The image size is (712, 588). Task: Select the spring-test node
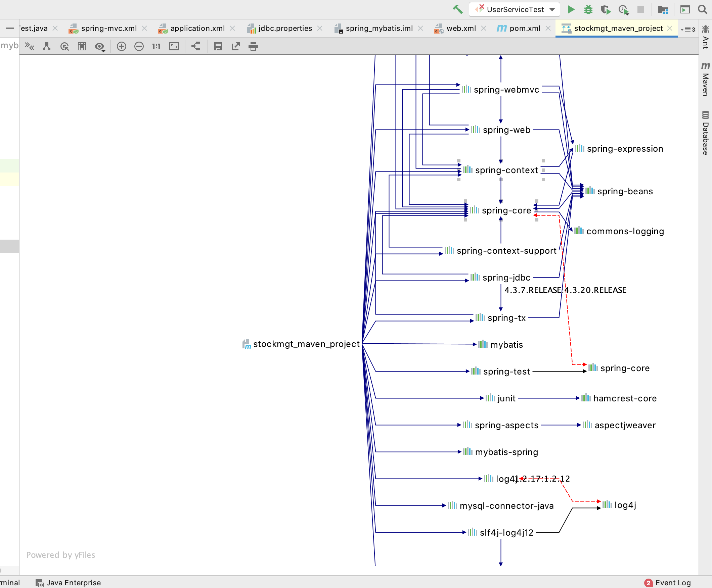point(500,372)
